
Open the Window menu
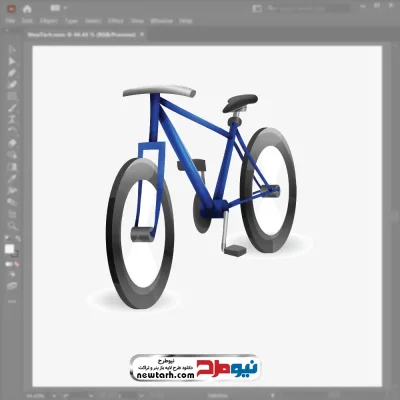(162, 21)
